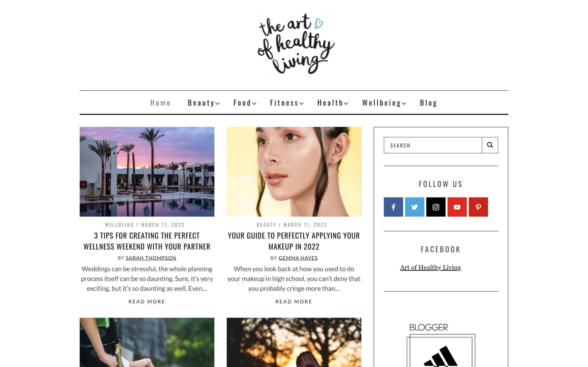The height and width of the screenshot is (367, 588).
Task: Click the Sarah Thompson author link
Action: [x=151, y=258]
